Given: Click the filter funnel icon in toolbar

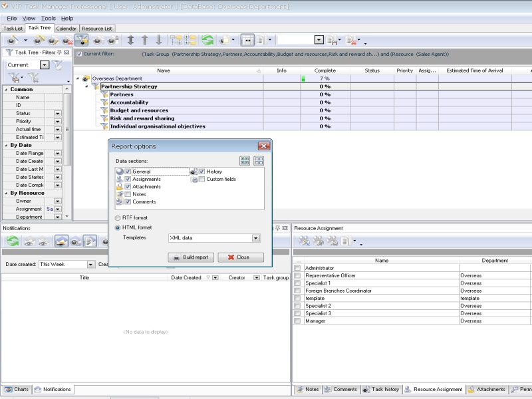Looking at the screenshot, I should click(x=82, y=40).
